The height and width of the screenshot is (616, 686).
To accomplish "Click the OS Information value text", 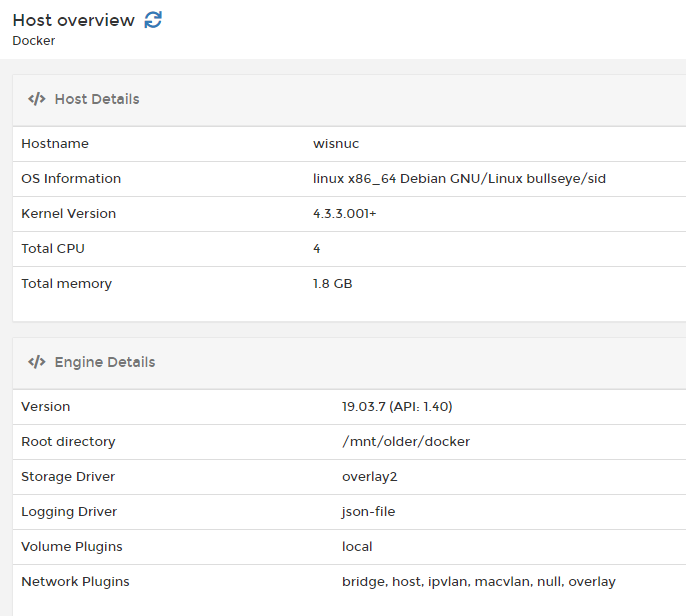I will pyautogui.click(x=459, y=179).
